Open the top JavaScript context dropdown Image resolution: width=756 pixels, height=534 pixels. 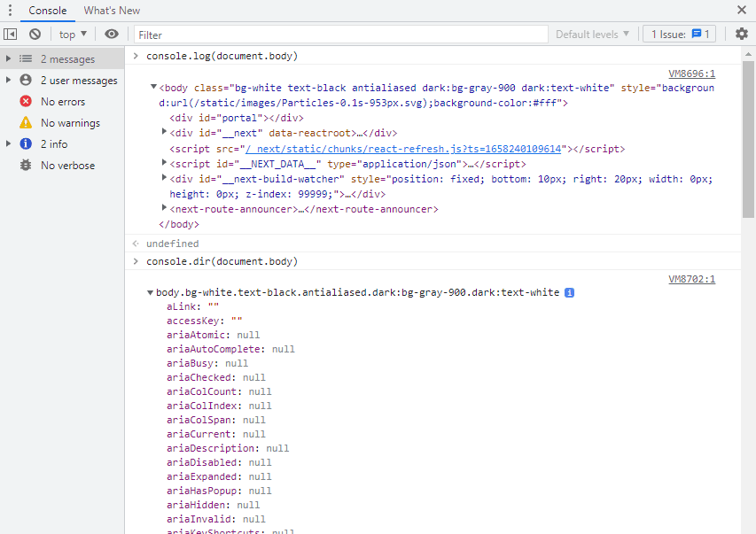[73, 35]
